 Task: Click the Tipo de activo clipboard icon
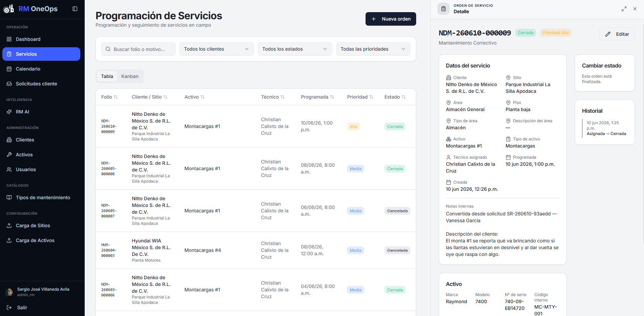(x=508, y=139)
